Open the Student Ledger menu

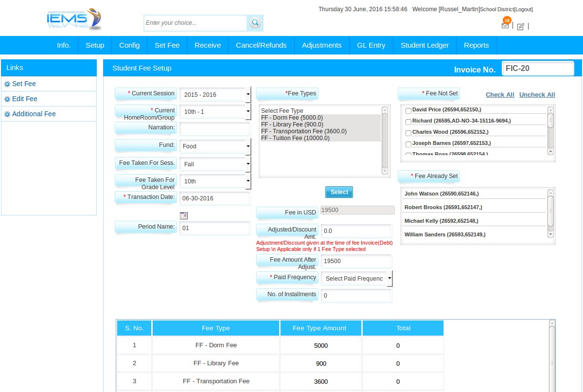pyautogui.click(x=424, y=45)
